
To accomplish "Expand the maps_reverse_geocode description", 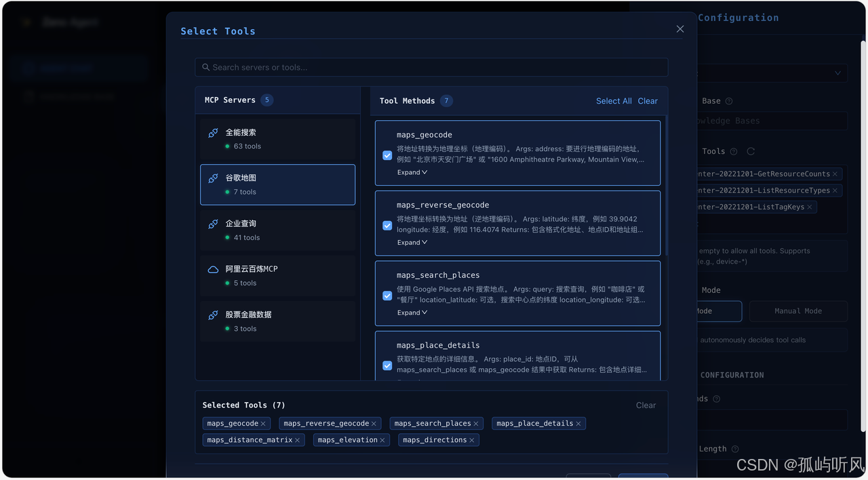I will 412,243.
